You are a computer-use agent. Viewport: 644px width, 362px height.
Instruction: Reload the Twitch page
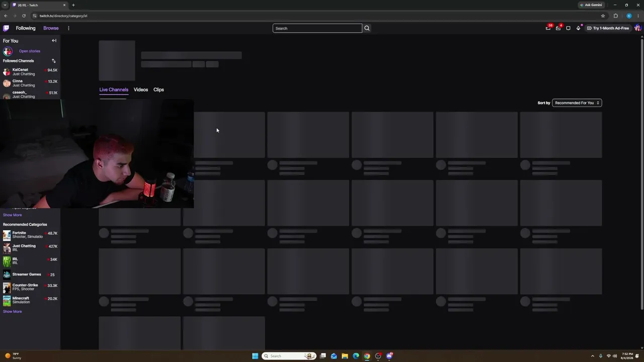point(24,16)
